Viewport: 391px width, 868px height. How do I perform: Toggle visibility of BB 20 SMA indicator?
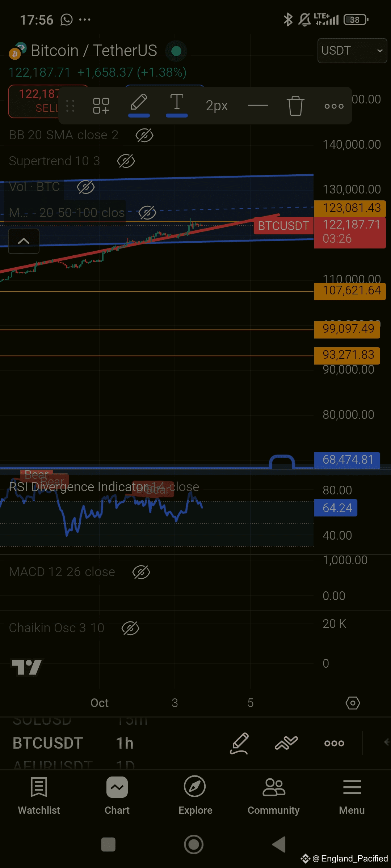[144, 135]
